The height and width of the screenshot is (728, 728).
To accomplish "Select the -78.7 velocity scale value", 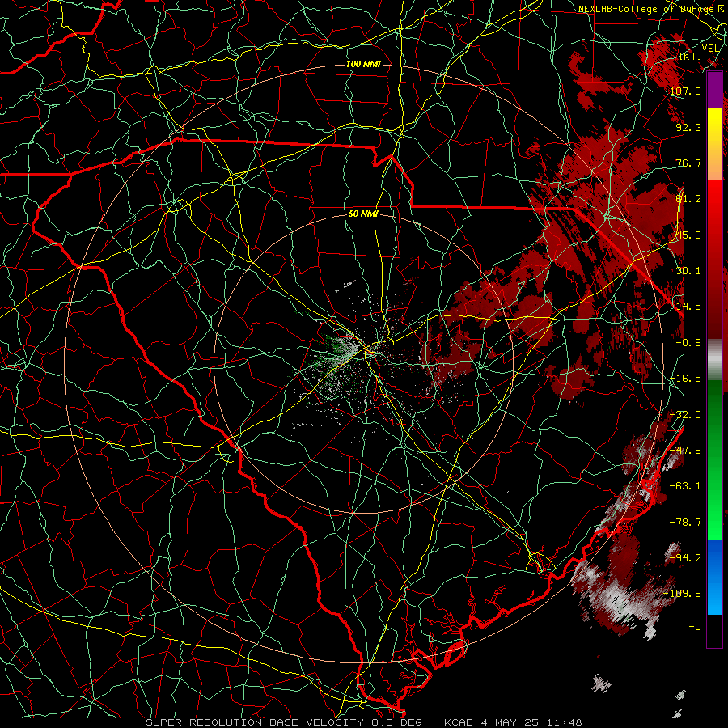I will tap(685, 523).
